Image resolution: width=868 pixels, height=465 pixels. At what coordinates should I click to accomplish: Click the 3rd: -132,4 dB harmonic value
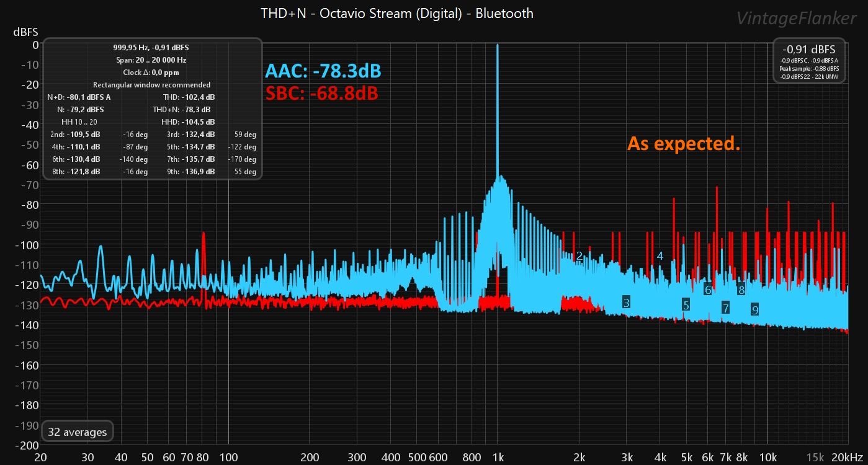(190, 135)
